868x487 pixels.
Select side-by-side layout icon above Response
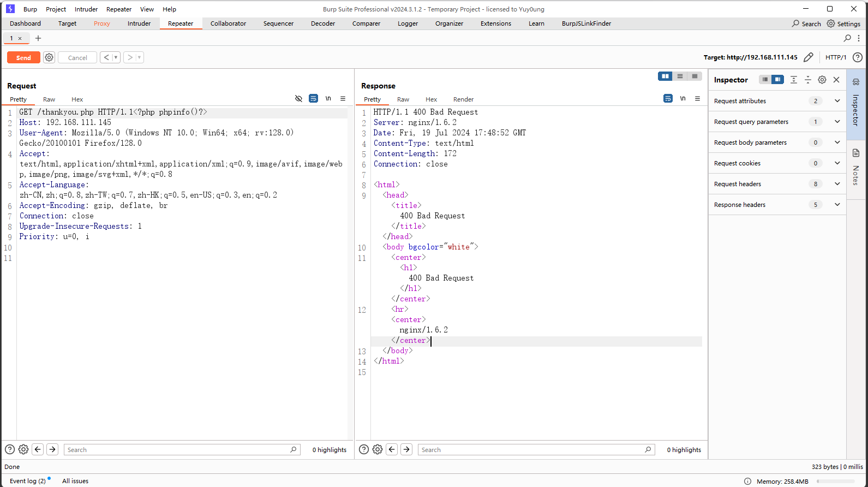[665, 76]
